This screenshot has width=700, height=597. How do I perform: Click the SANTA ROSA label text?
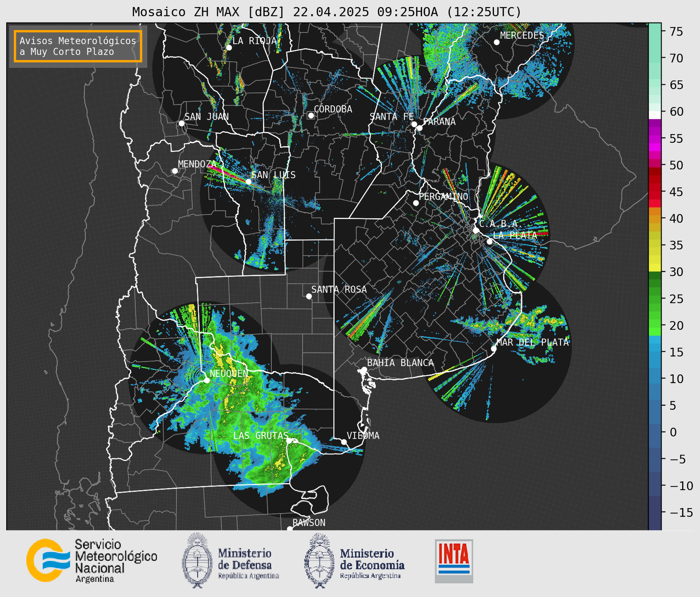coord(339,289)
